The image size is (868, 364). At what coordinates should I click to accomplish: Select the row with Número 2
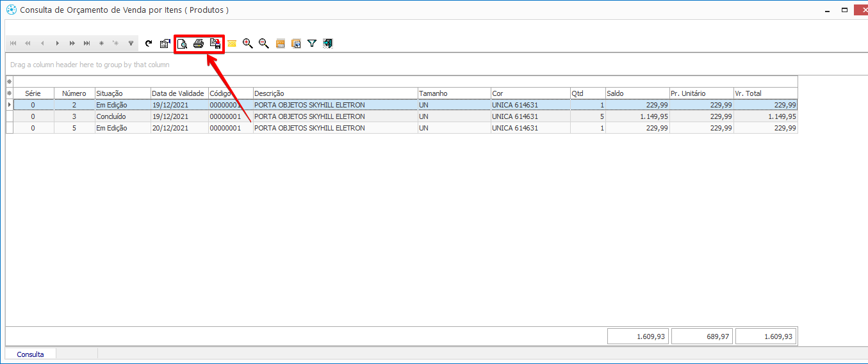(x=405, y=105)
